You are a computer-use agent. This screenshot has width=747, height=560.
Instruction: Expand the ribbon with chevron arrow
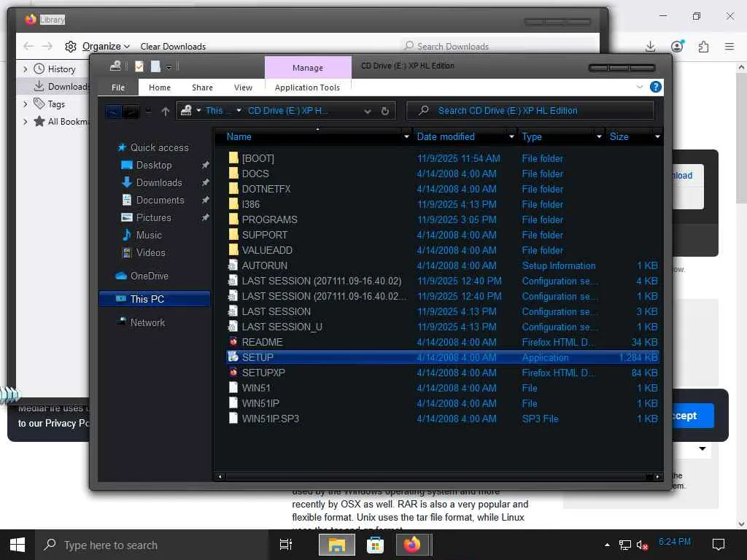(639, 87)
